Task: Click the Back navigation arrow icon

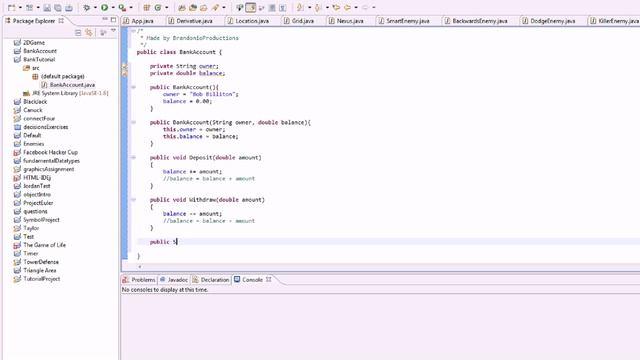Action: (x=347, y=7)
